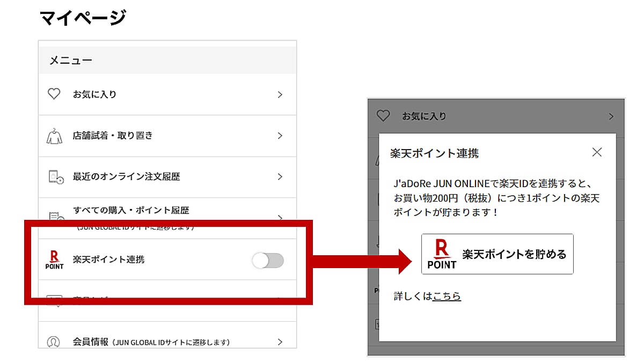Viewport: 644px width, 363px height.
Task: Click the dimmed heart icon behind the popup
Action: [x=383, y=116]
